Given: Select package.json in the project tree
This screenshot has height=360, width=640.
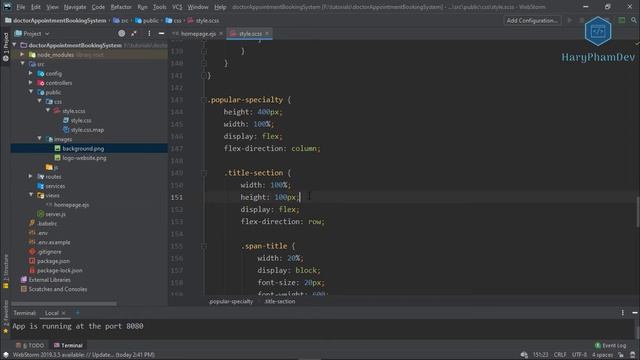Looking at the screenshot, I should [x=53, y=261].
